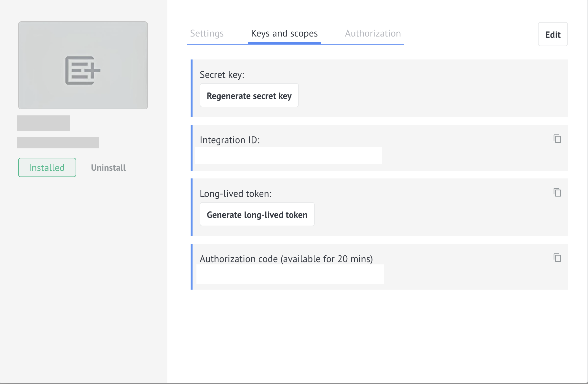Open the Authorization tab

pyautogui.click(x=373, y=33)
